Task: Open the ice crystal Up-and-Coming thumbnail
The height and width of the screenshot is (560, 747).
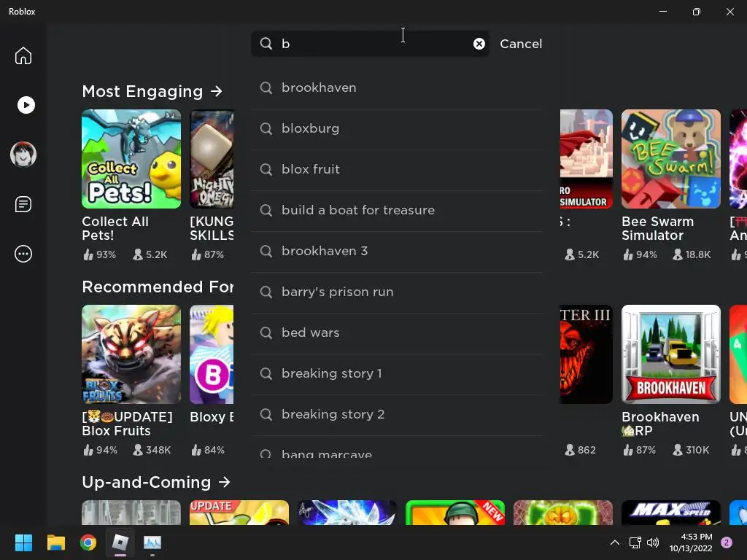Action: pos(347,513)
